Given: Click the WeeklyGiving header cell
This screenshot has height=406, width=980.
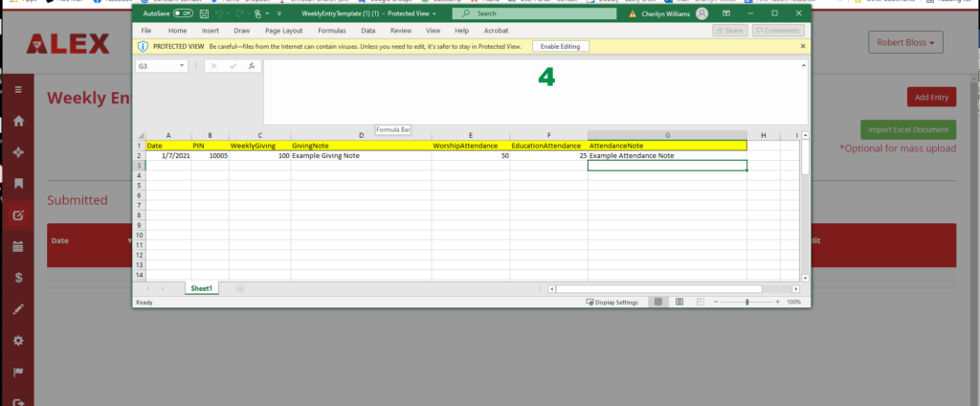Looking at the screenshot, I should tap(259, 146).
